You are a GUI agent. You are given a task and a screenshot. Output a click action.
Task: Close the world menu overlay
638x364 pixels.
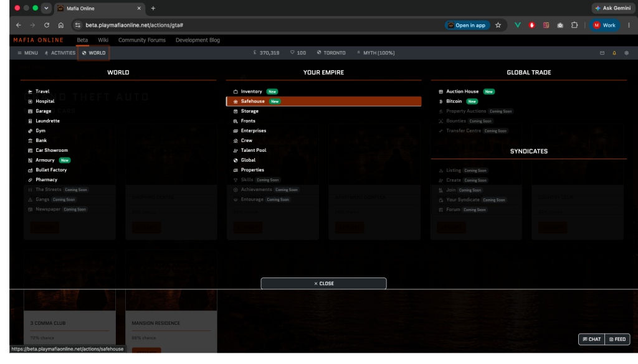[x=323, y=284]
